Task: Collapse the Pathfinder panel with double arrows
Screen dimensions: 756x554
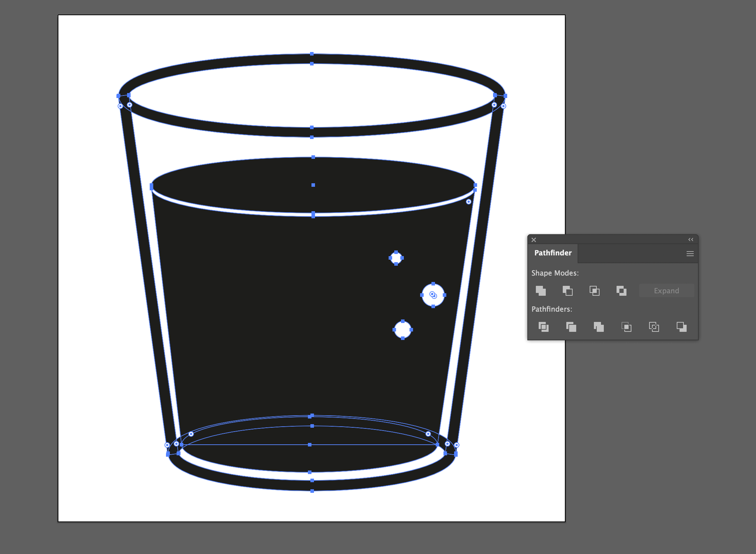Action: point(691,240)
